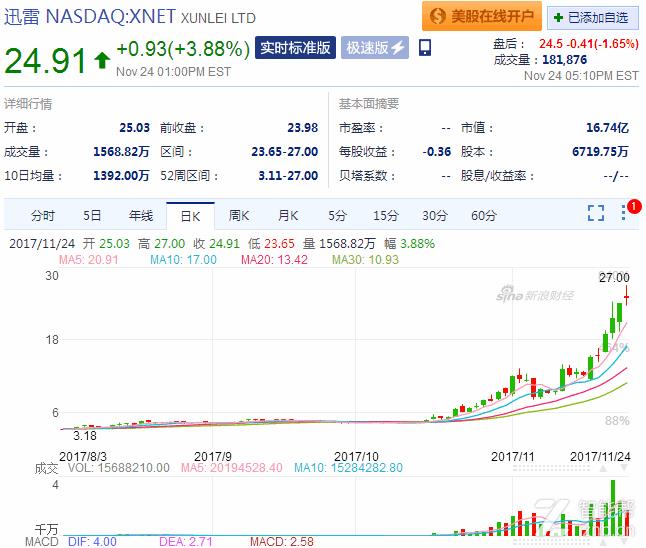Select the 5日 chart tab

point(92,215)
